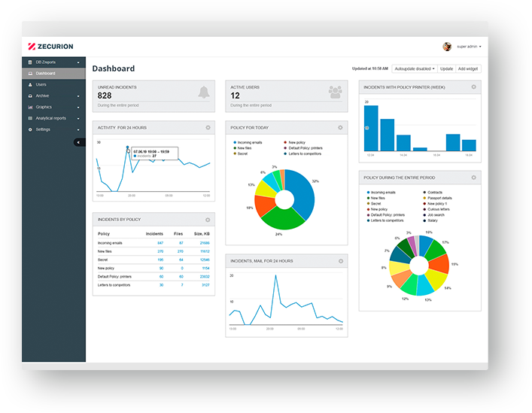Open Incidents, Mail for 24 Hours settings gear
The height and width of the screenshot is (413, 532).
point(341,261)
